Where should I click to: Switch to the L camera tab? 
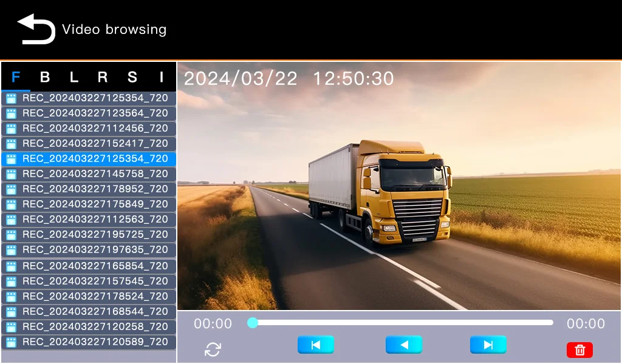pyautogui.click(x=74, y=77)
